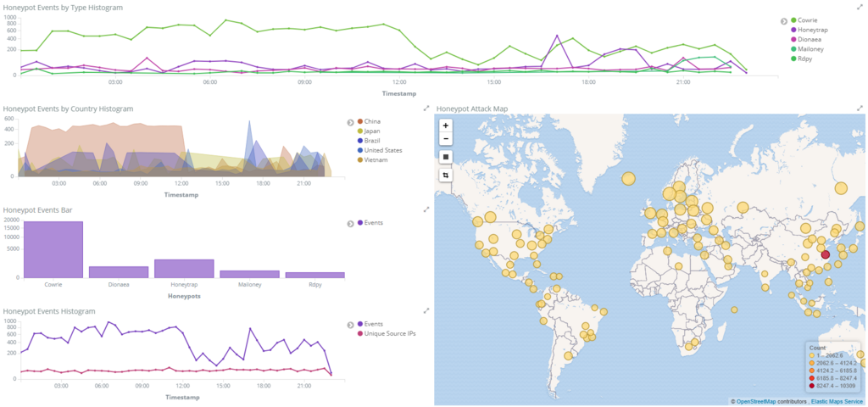Click the 'Honeypot Events by Type Histogram' title
Image resolution: width=868 pixels, height=407 pixels.
coord(63,8)
